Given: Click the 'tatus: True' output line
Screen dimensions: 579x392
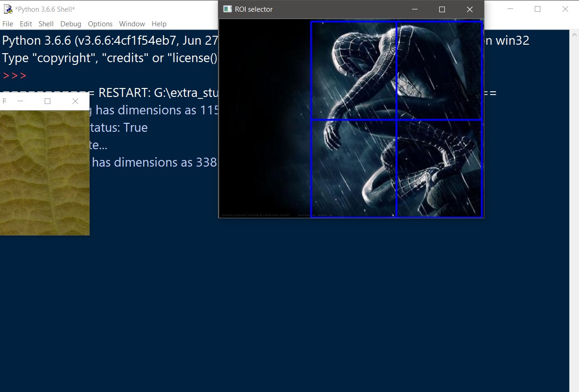Looking at the screenshot, I should 119,128.
